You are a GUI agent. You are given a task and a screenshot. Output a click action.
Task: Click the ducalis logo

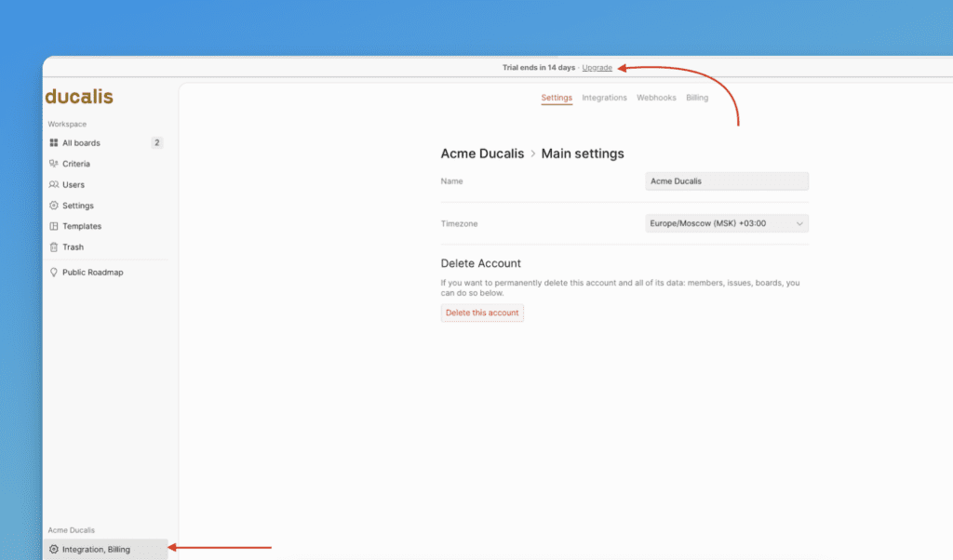pos(79,97)
